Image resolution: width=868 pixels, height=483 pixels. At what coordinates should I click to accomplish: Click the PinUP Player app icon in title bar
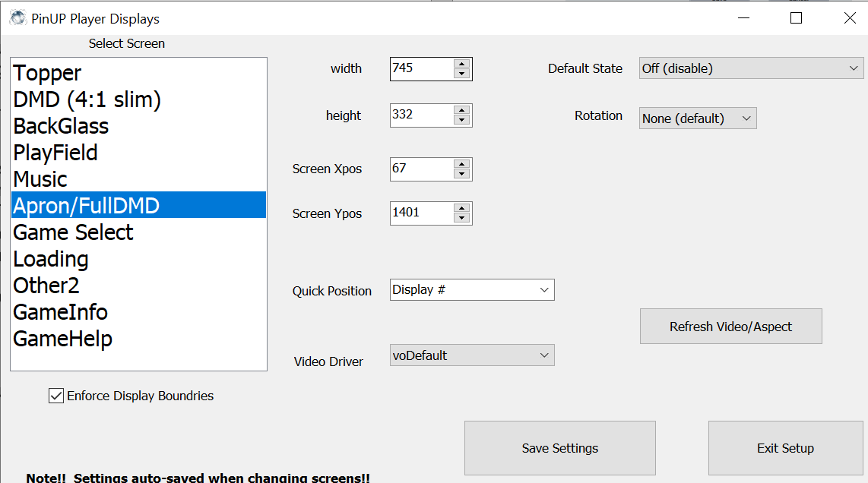click(x=17, y=18)
